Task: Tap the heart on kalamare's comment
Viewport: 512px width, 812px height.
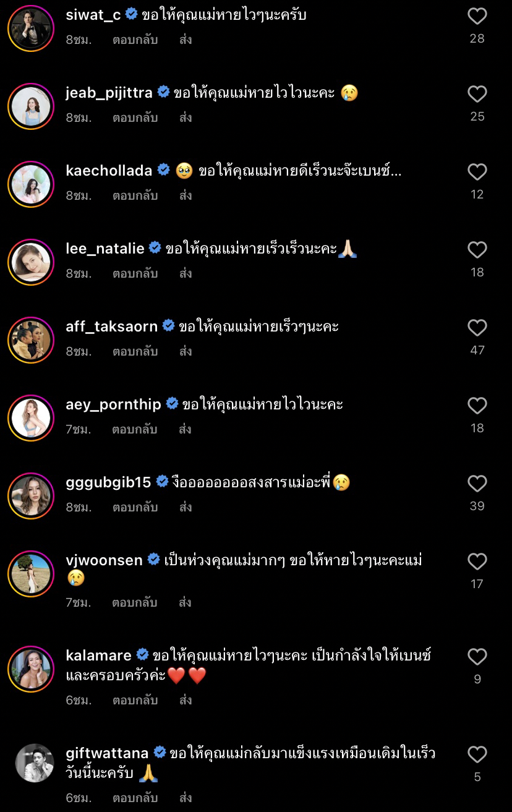Action: [x=477, y=656]
